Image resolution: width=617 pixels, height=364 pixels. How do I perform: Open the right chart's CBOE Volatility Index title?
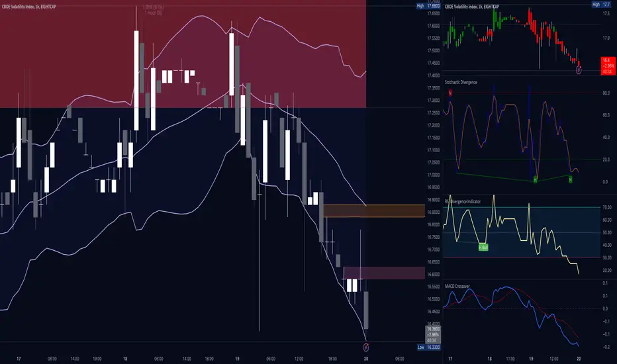point(472,7)
